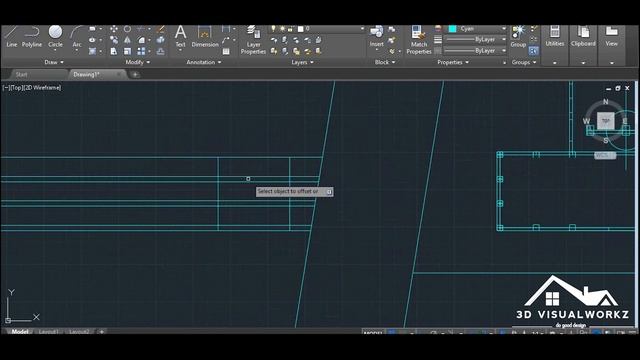Expand the Layers panel dropdown

tap(302, 62)
